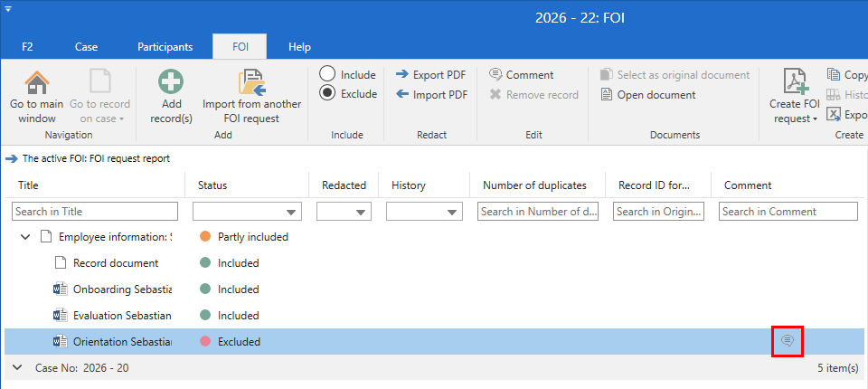Click the red Excluded status dot
868x389 pixels.
(x=205, y=341)
